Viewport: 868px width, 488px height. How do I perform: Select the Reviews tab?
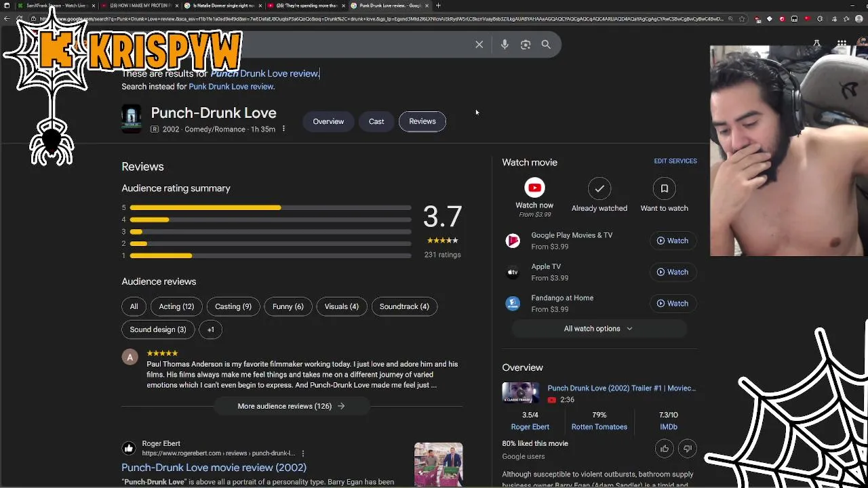pos(422,121)
